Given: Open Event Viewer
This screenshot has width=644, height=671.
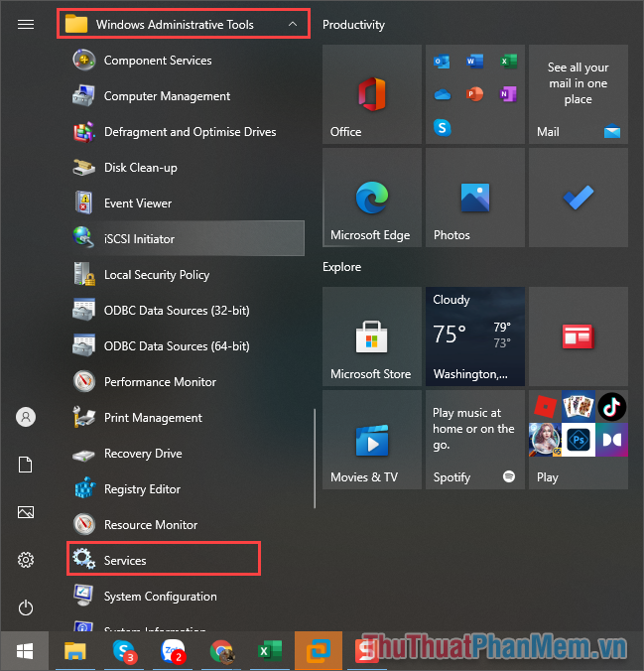Looking at the screenshot, I should [x=186, y=203].
